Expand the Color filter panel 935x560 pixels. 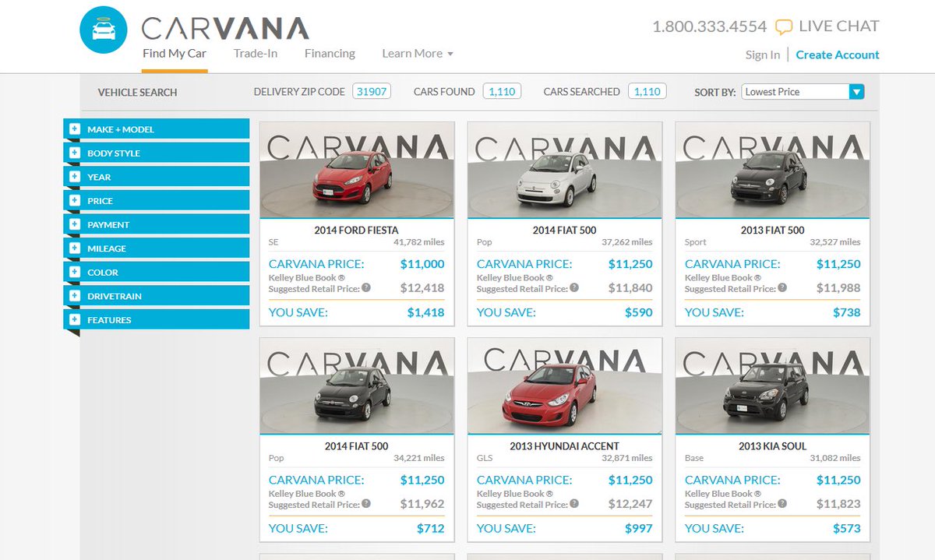coord(156,272)
